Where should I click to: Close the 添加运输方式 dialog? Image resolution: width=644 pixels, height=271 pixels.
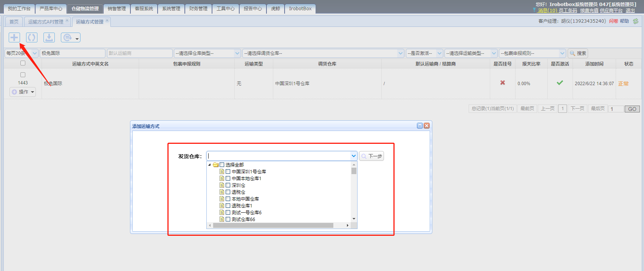pyautogui.click(x=427, y=126)
